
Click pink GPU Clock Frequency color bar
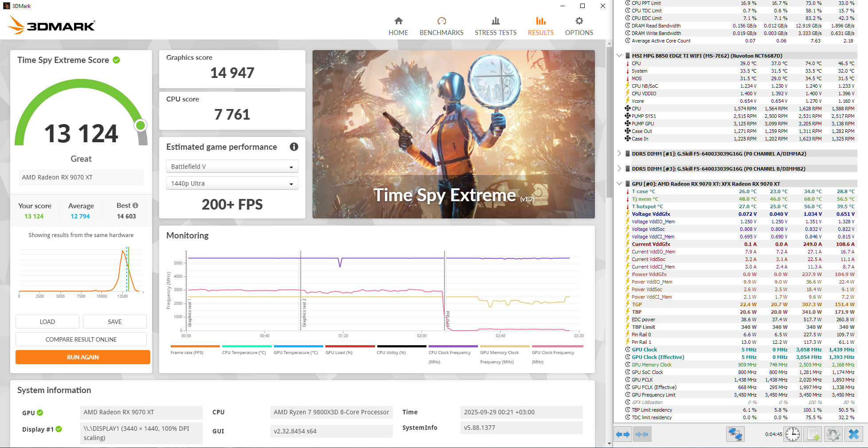[x=557, y=347]
